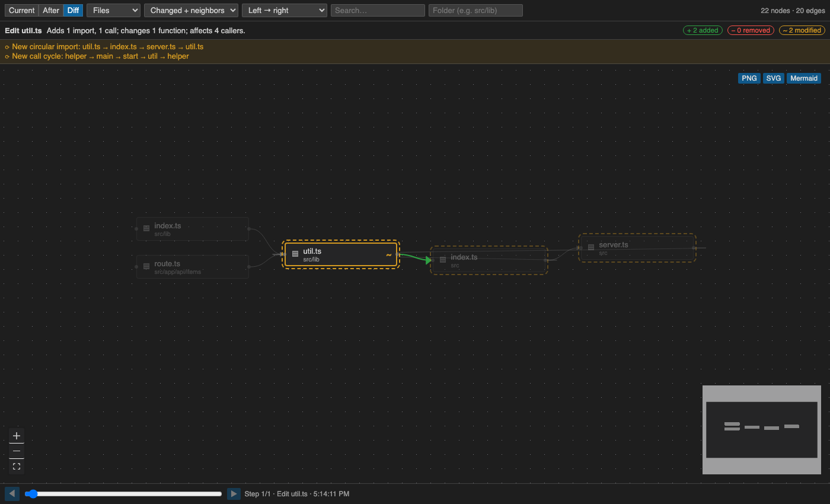Select the route.ts node
This screenshot has height=504, width=830.
click(193, 267)
